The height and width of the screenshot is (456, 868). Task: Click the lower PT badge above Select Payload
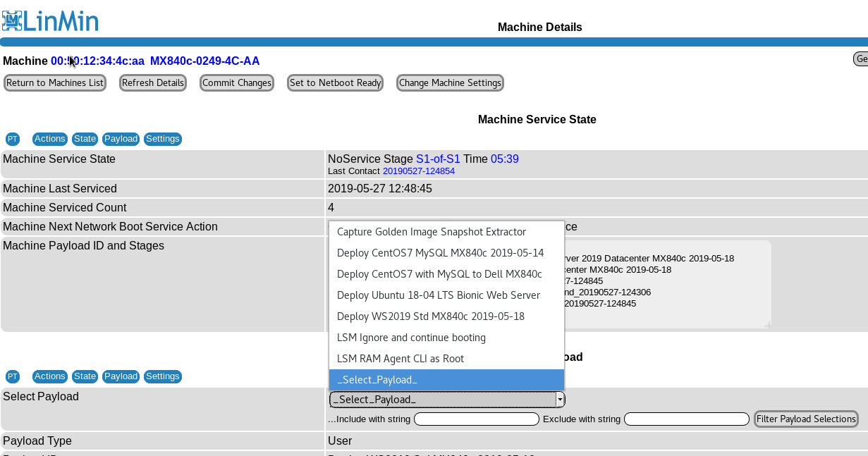pyautogui.click(x=13, y=376)
